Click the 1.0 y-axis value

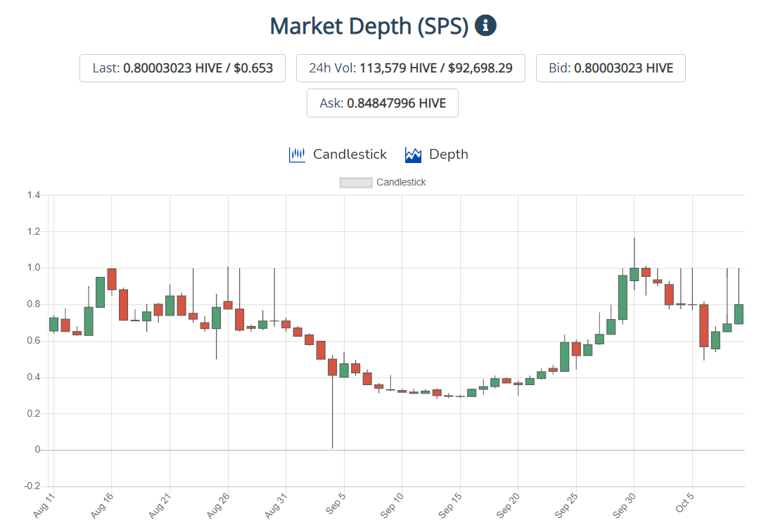(x=34, y=268)
